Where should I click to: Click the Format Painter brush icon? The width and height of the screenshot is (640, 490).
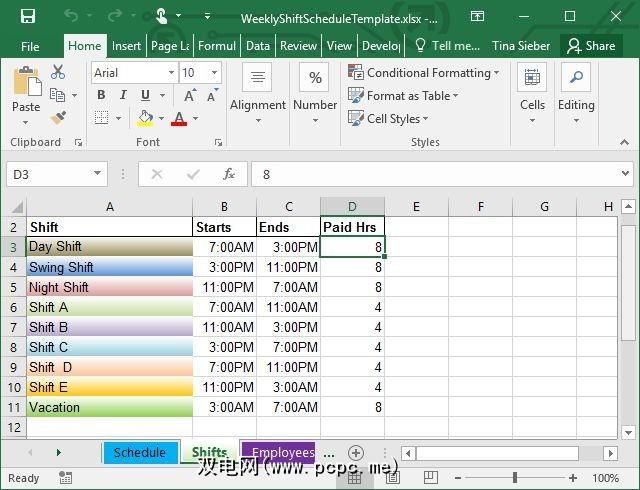[x=58, y=118]
